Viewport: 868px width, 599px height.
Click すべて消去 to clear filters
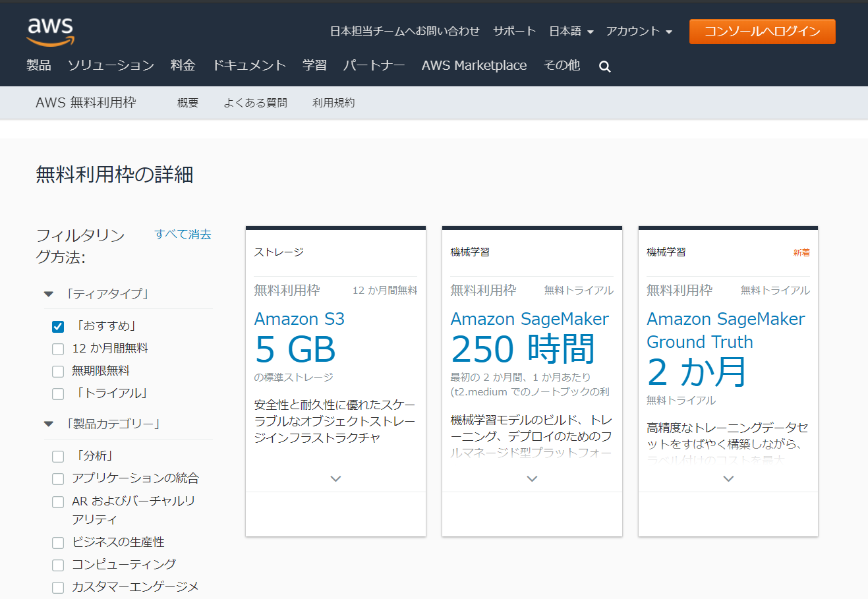pyautogui.click(x=183, y=235)
